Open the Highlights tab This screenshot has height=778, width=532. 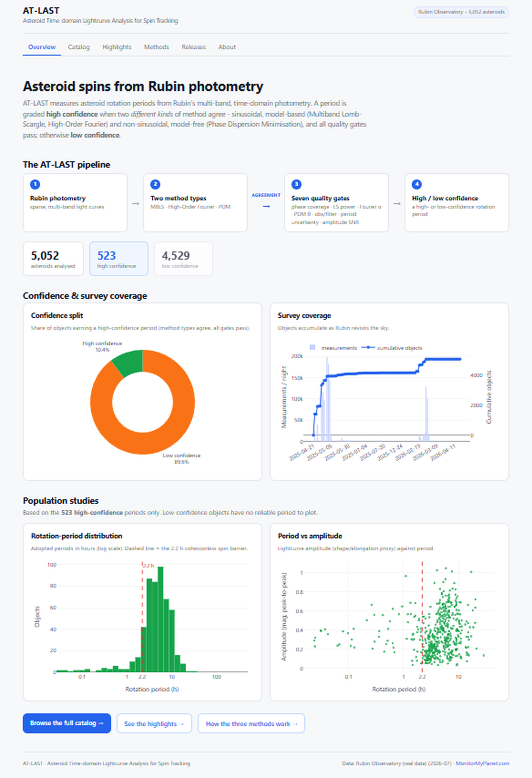(117, 47)
